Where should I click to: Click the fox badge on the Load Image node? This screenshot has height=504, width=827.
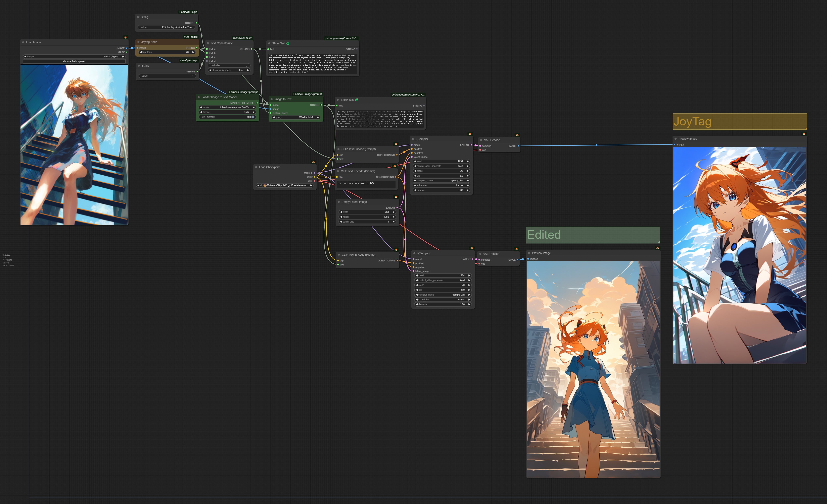click(126, 37)
